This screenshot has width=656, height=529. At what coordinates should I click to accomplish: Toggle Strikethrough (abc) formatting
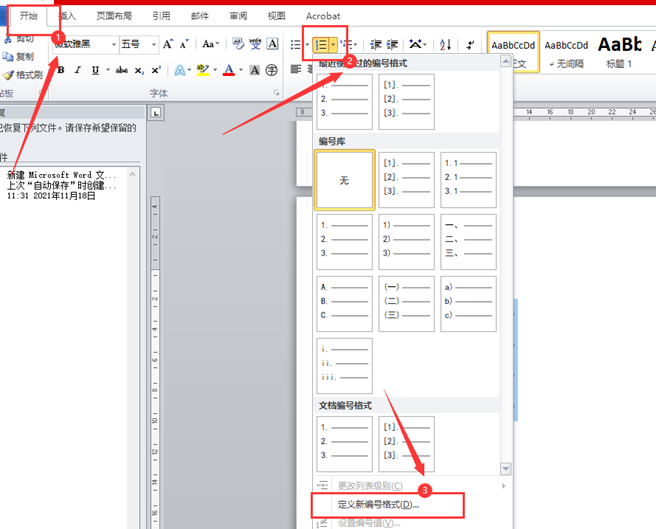pyautogui.click(x=121, y=70)
